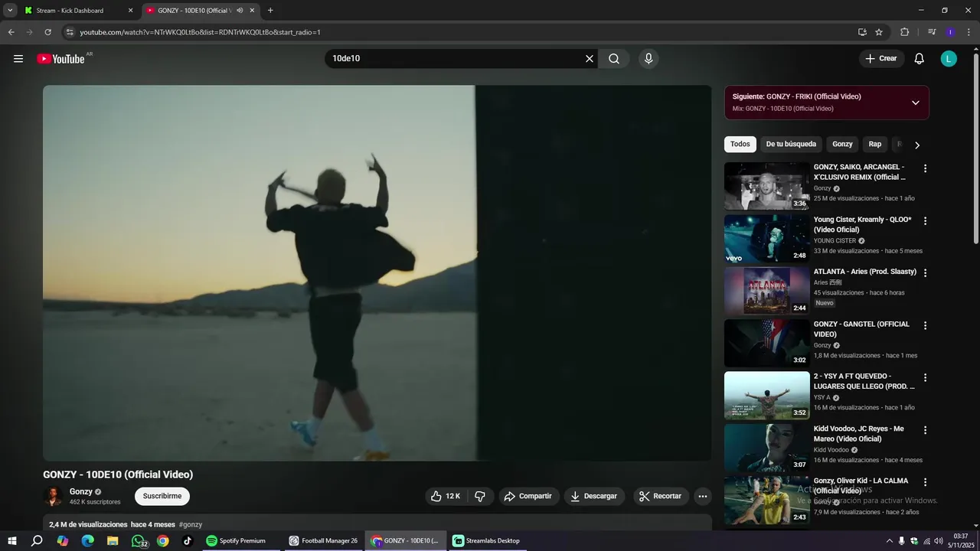Click the video player to pause
The image size is (980, 551).
pyautogui.click(x=377, y=272)
